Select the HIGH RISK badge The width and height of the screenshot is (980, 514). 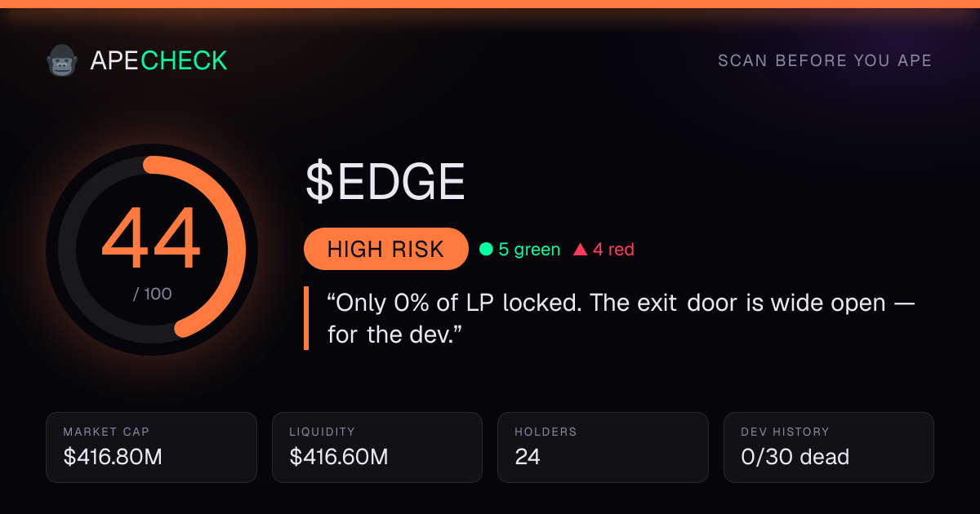pyautogui.click(x=385, y=249)
